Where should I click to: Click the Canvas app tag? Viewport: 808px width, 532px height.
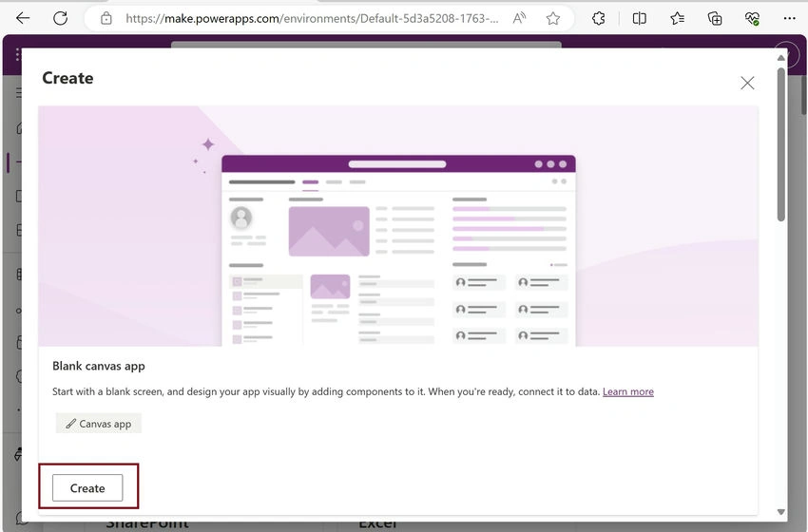(x=99, y=424)
